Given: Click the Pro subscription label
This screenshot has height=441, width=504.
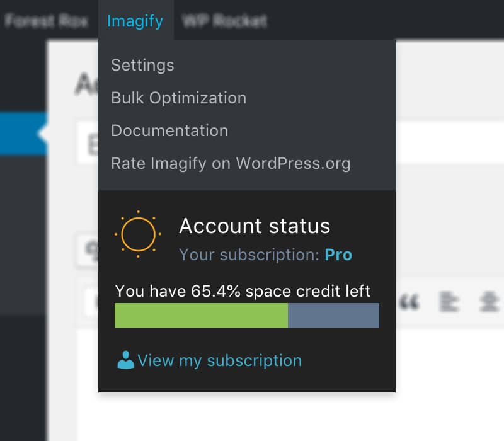Looking at the screenshot, I should tap(338, 255).
